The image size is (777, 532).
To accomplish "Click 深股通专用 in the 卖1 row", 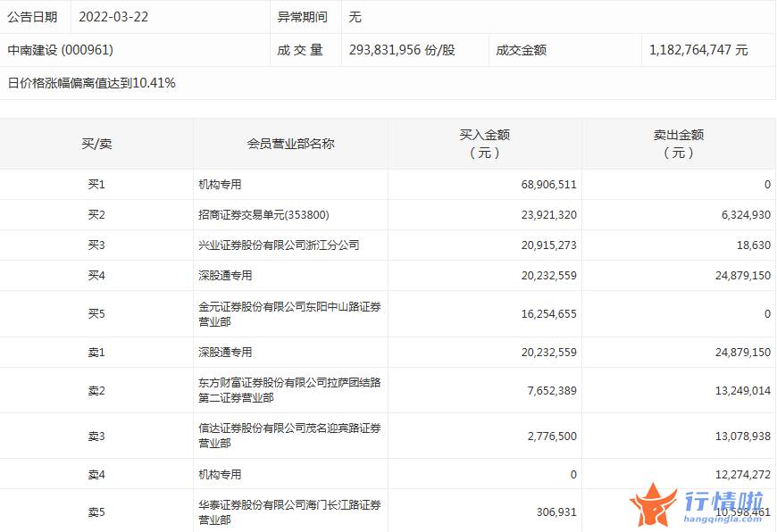I will (225, 353).
